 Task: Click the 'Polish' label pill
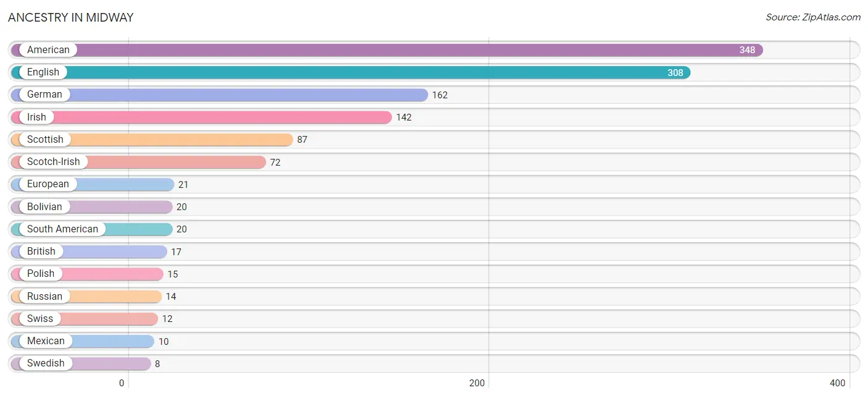point(41,273)
